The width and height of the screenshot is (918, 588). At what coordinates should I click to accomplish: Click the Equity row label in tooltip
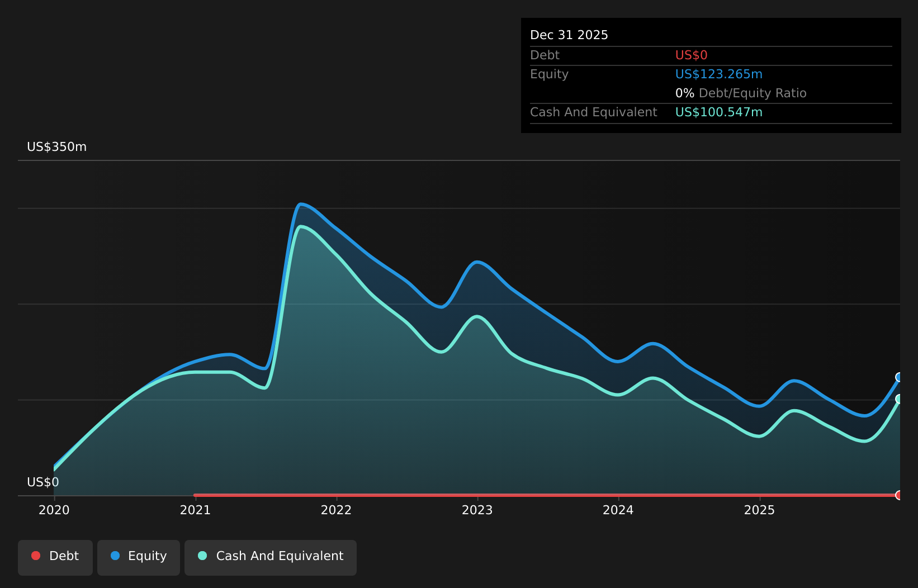click(x=549, y=74)
